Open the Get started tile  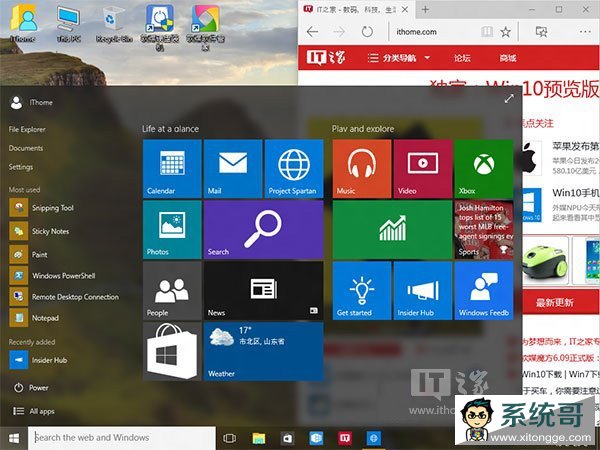[362, 291]
